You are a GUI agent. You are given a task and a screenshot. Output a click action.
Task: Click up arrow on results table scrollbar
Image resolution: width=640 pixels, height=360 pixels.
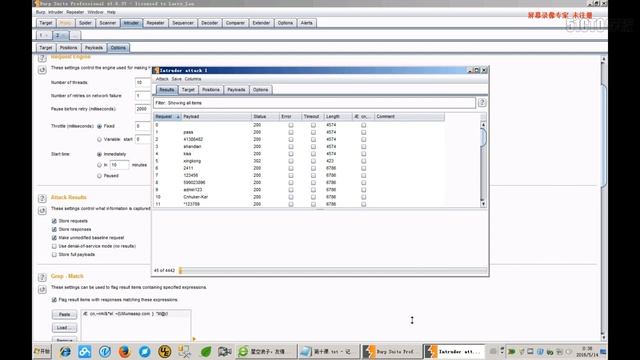point(483,124)
